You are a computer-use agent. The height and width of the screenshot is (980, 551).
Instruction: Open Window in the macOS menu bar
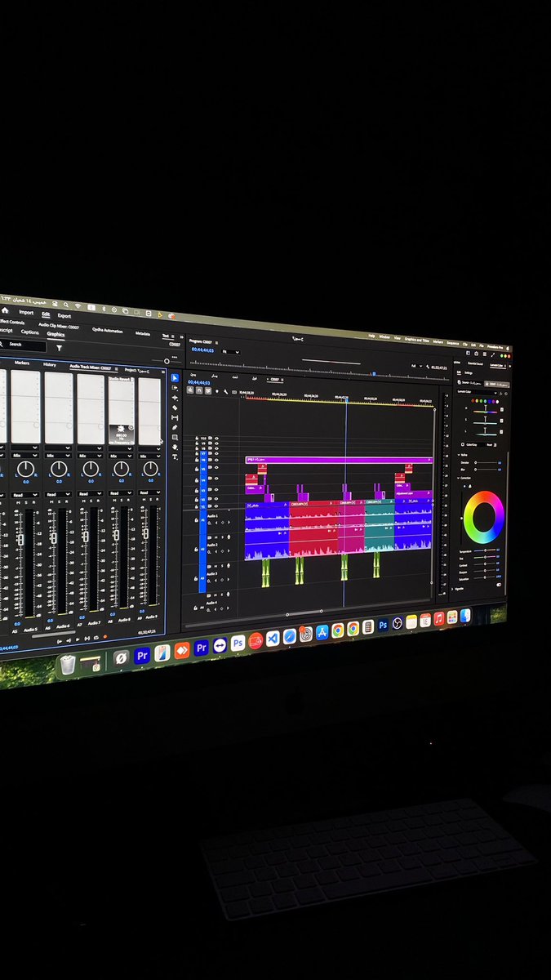384,336
